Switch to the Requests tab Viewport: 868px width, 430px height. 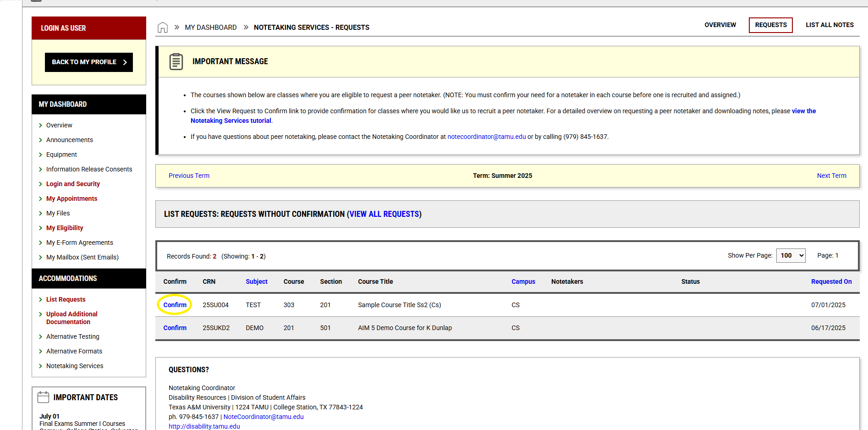pyautogui.click(x=771, y=25)
